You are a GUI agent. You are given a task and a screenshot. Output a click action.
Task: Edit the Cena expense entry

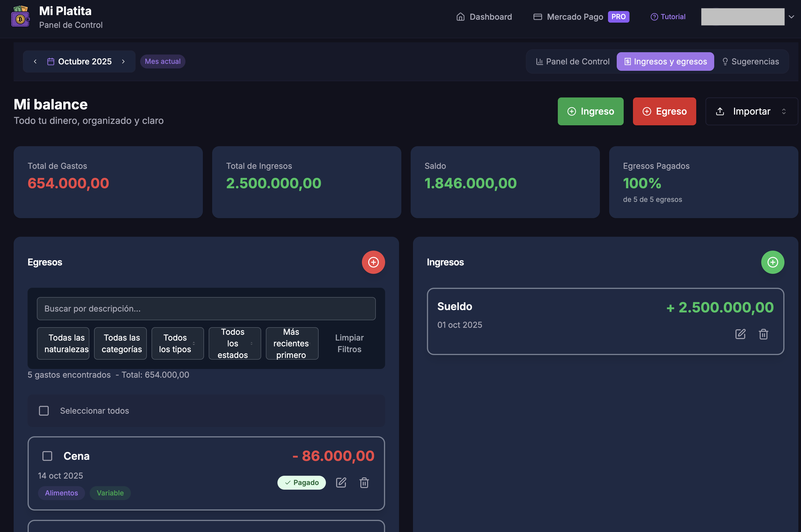(341, 482)
